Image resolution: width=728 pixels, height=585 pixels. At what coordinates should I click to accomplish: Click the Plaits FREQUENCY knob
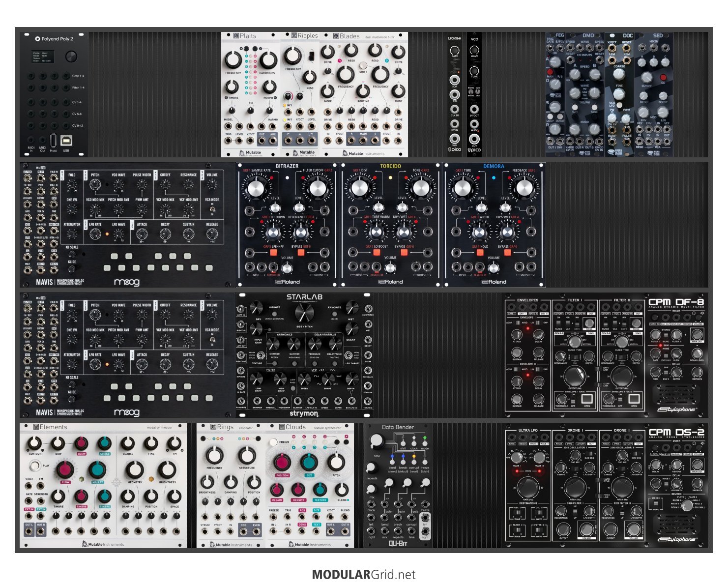coord(233,60)
